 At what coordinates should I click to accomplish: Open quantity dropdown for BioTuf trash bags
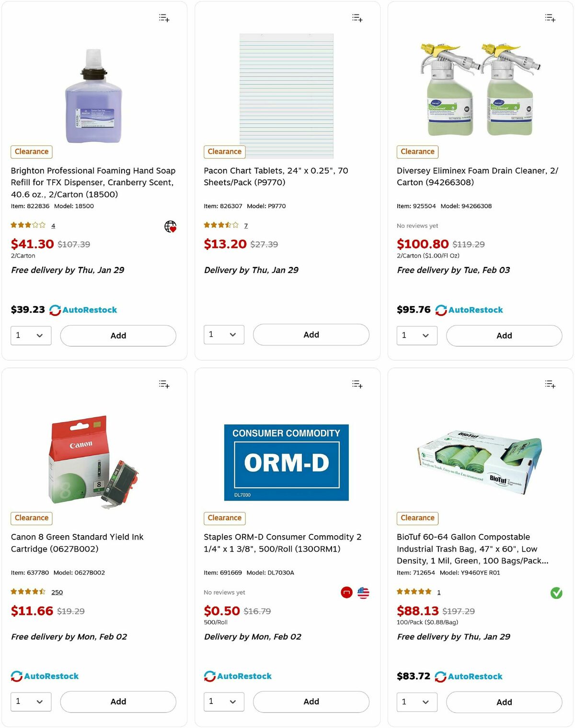coord(416,702)
